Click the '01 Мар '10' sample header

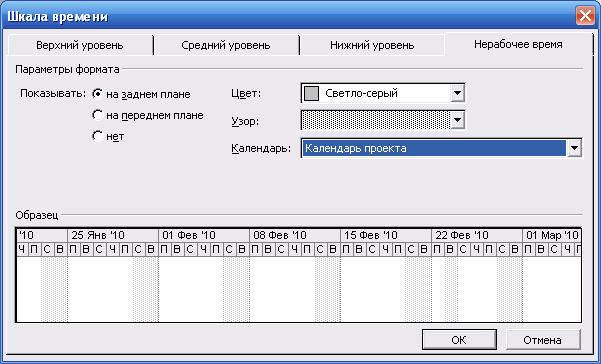click(x=552, y=235)
